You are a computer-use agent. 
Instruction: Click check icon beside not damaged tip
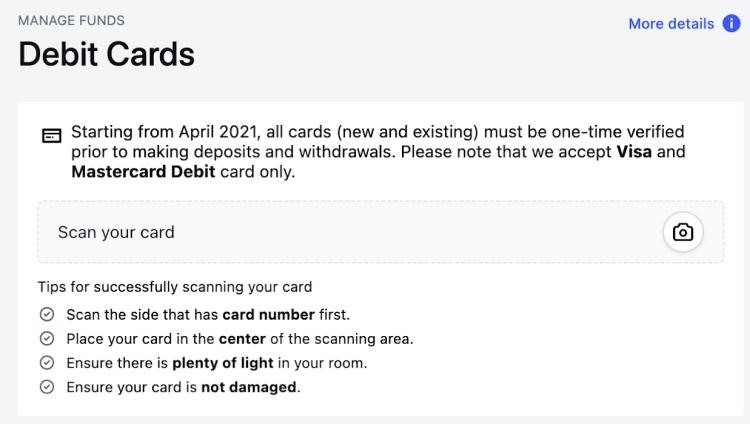(47, 387)
